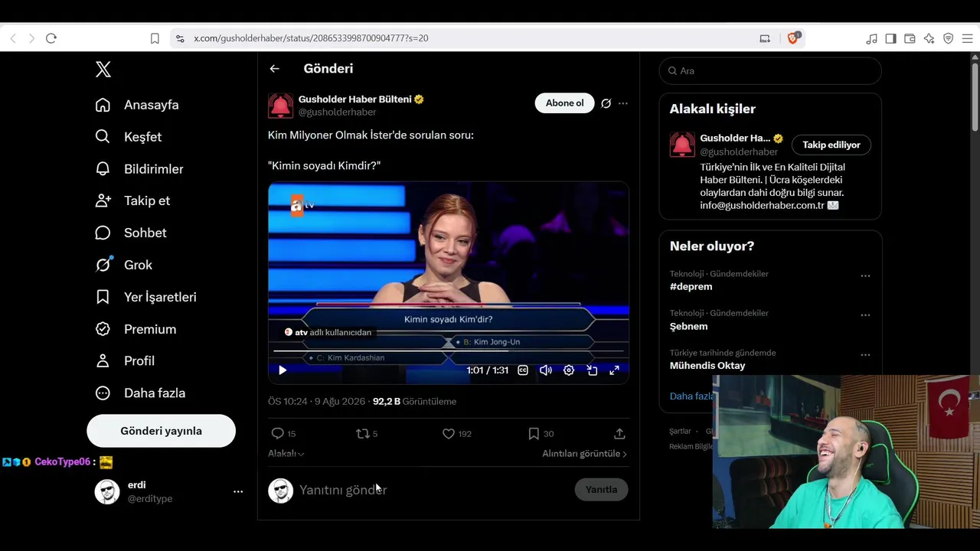This screenshot has height=551, width=980.
Task: Open the erdi account switcher menu
Action: (x=169, y=491)
